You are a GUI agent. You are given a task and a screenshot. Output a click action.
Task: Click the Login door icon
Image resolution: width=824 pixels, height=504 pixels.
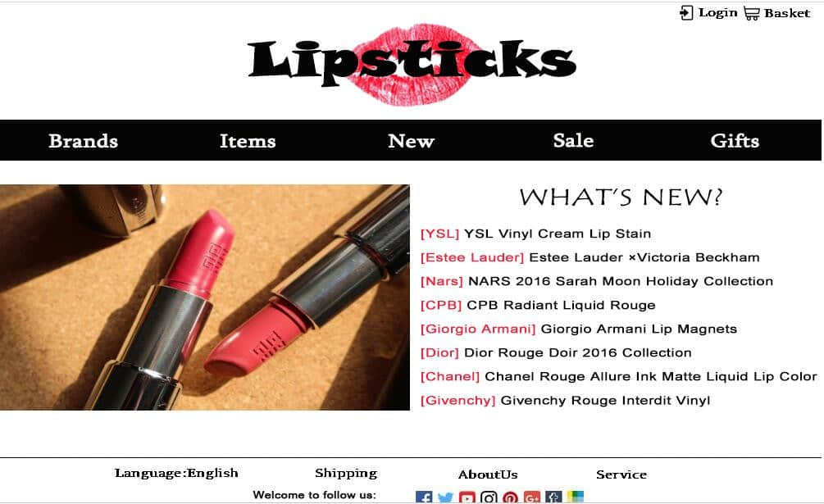(x=686, y=12)
